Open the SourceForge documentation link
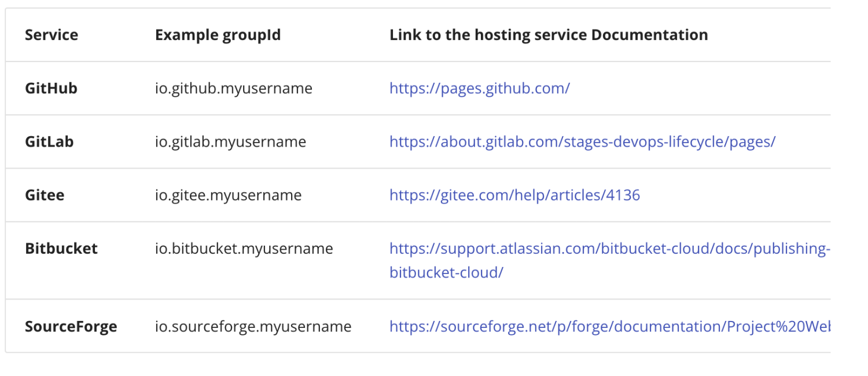The width and height of the screenshot is (868, 376). [610, 327]
